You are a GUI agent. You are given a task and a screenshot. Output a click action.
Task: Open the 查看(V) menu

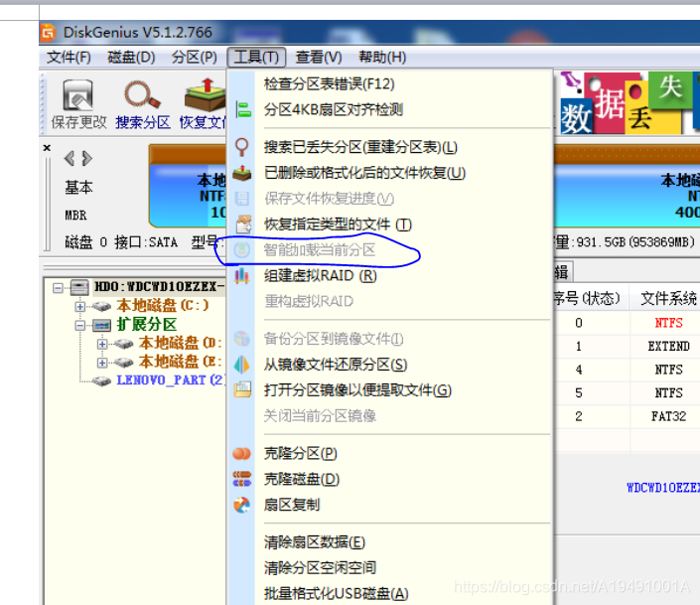319,58
